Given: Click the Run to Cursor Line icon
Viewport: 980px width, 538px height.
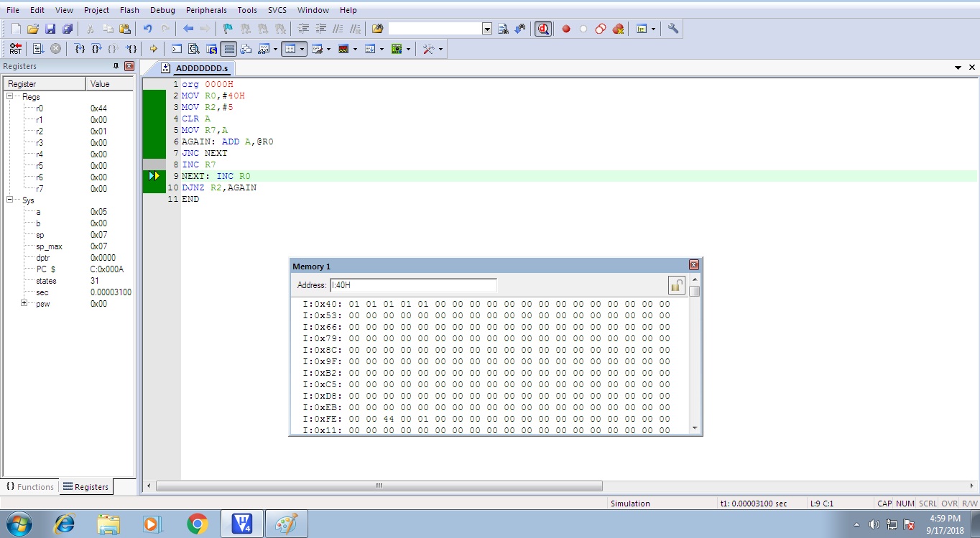Looking at the screenshot, I should (131, 49).
